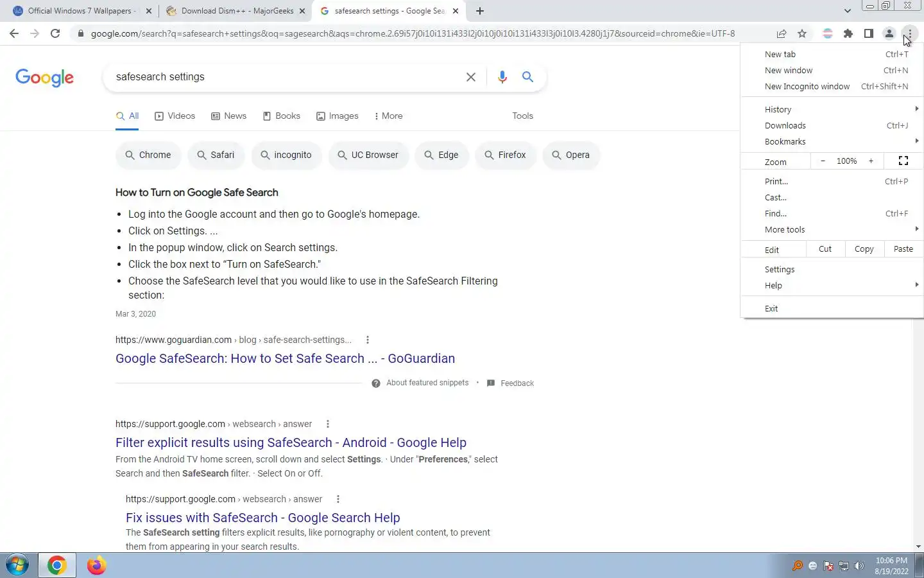Viewport: 924px width, 578px height.
Task: Click the network tray icon
Action: click(844, 566)
